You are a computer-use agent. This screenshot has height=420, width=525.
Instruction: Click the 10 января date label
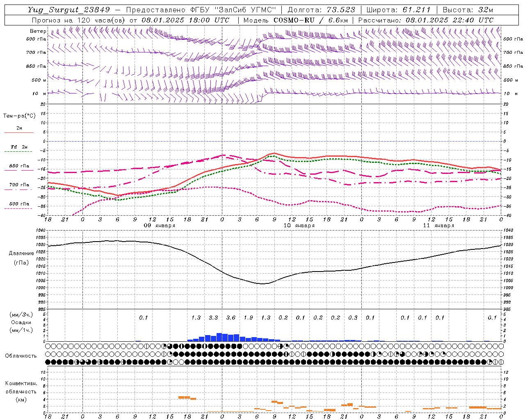coord(299,226)
